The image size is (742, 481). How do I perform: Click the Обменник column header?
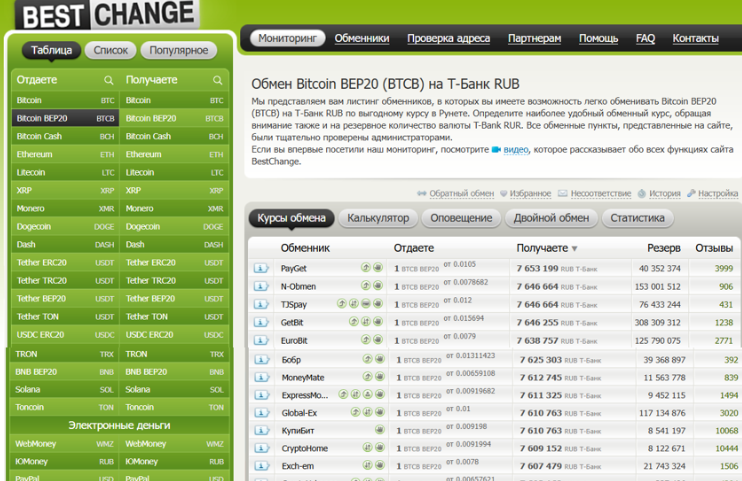click(305, 248)
